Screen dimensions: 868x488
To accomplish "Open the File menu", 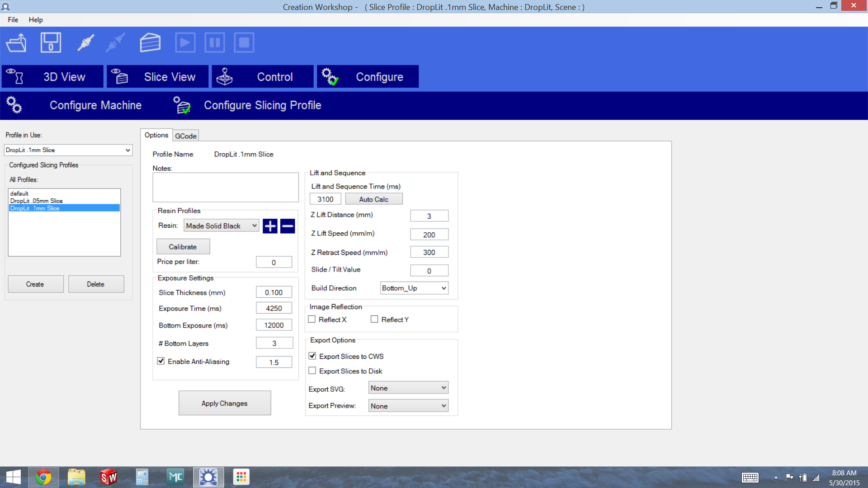I will [13, 20].
